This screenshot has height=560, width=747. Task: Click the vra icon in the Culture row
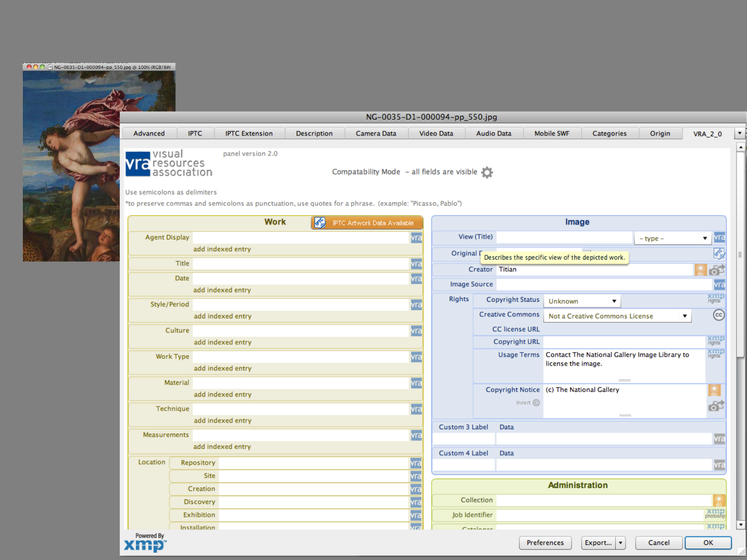click(x=416, y=331)
